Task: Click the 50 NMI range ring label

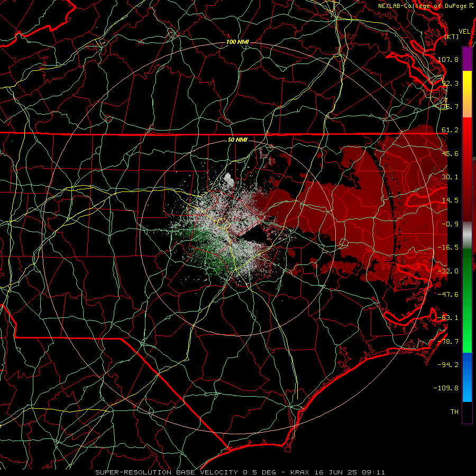Action: click(x=237, y=140)
